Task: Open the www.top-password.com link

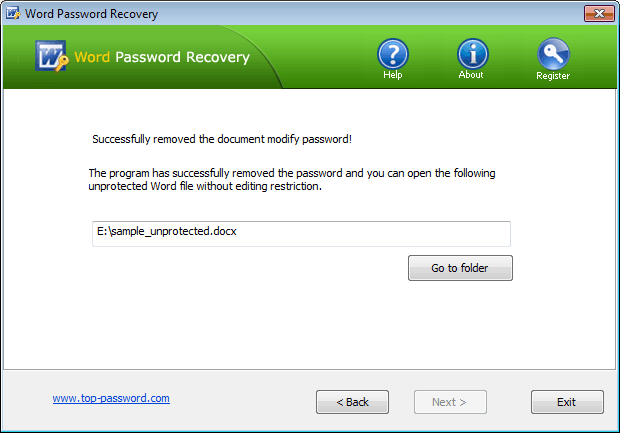Action: 111,398
